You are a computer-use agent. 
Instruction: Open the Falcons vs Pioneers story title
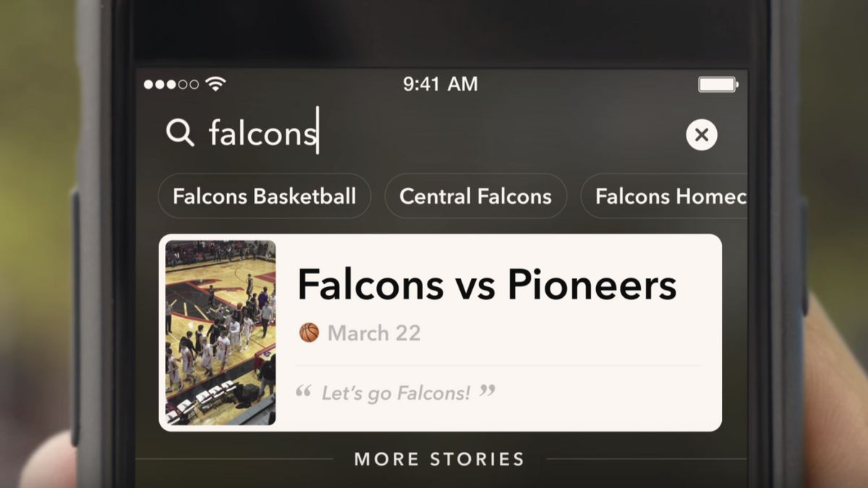point(487,284)
